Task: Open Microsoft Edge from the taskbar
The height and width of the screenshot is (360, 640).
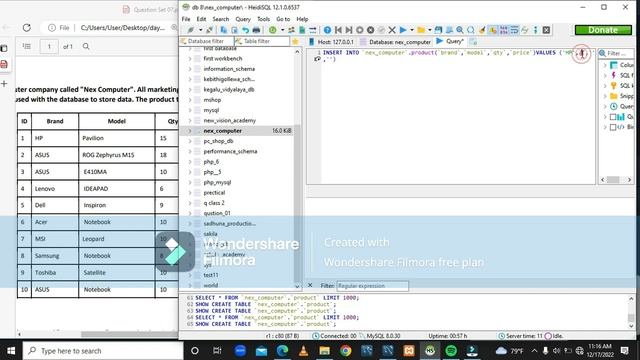Action: coord(282,351)
